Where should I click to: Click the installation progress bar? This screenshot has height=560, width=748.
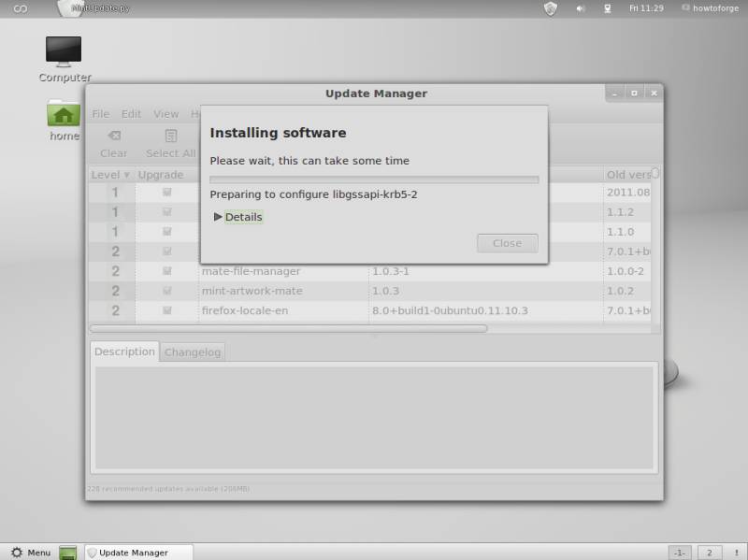point(373,179)
